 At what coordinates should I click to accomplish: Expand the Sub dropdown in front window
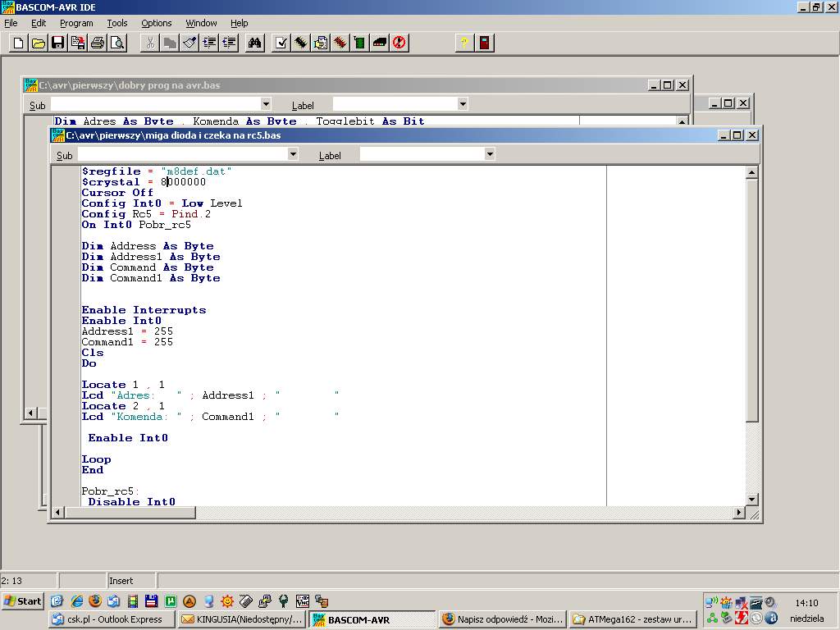pos(293,154)
